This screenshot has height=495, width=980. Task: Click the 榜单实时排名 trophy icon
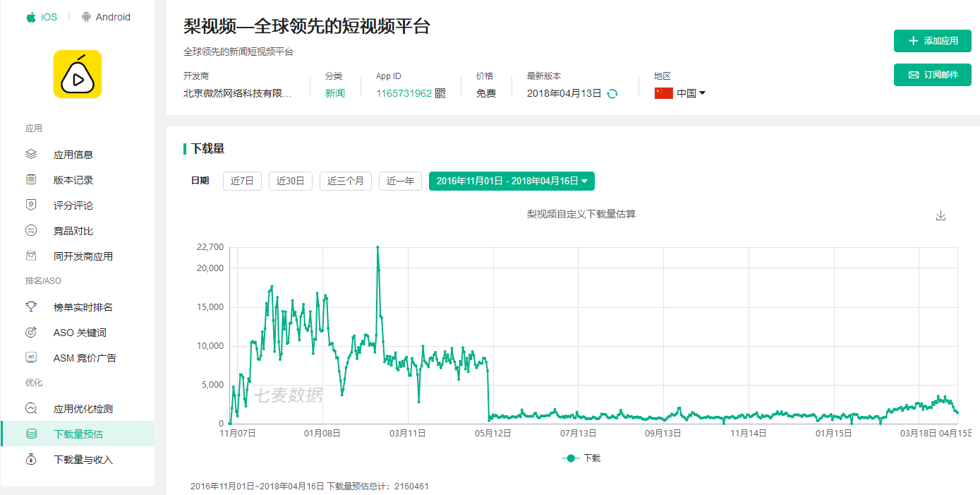coord(31,306)
